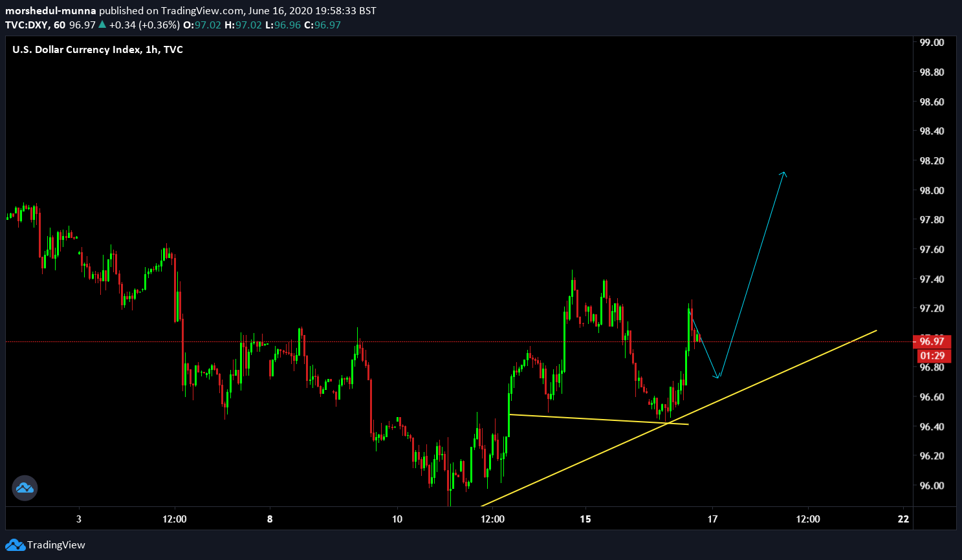Click the 97.60 price axis label
This screenshot has width=962, height=560.
point(932,250)
